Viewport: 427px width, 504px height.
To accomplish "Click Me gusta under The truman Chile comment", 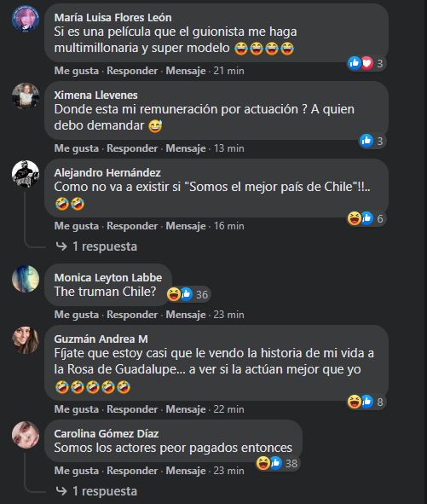I will pyautogui.click(x=77, y=315).
